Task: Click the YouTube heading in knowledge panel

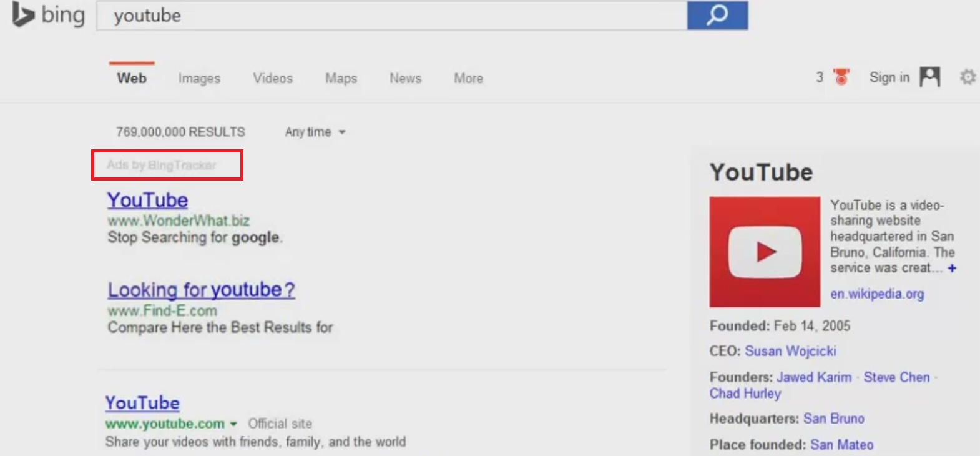Action: point(762,172)
